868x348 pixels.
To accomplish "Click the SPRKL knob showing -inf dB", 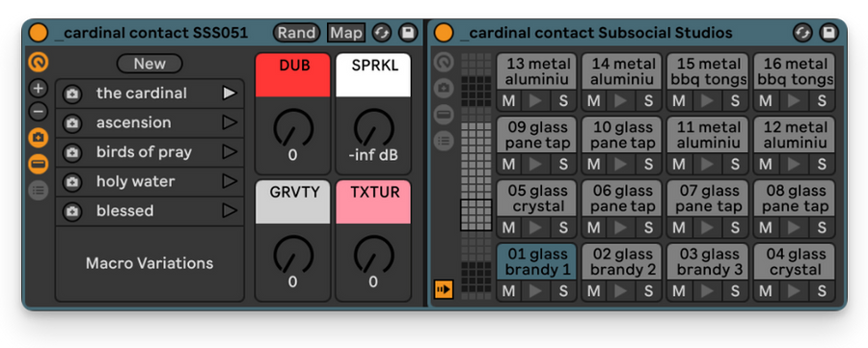I will coord(373,128).
